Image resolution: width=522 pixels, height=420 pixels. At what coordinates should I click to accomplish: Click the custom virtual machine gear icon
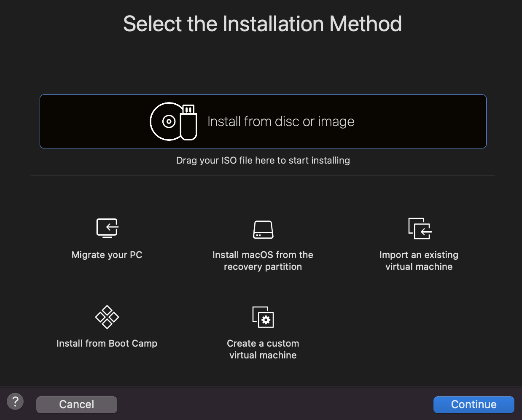[x=264, y=318]
